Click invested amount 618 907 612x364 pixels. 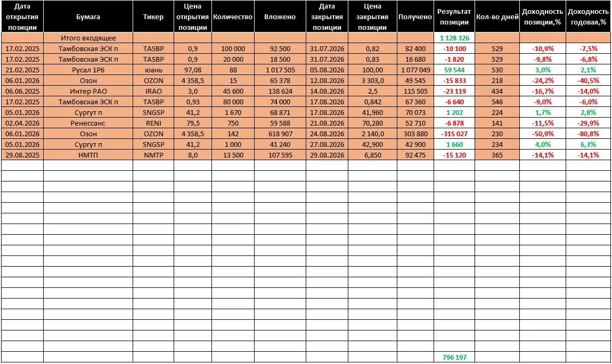point(280,134)
